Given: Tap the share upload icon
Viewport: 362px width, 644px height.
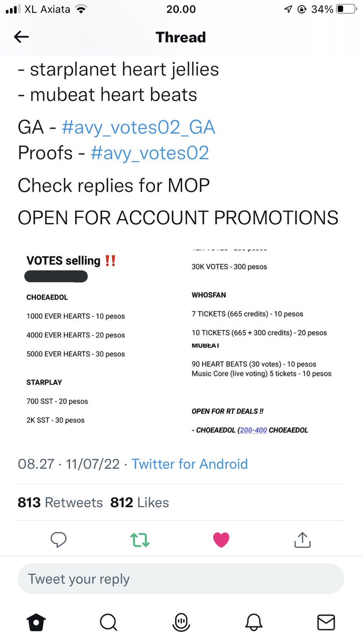Looking at the screenshot, I should click(x=302, y=540).
